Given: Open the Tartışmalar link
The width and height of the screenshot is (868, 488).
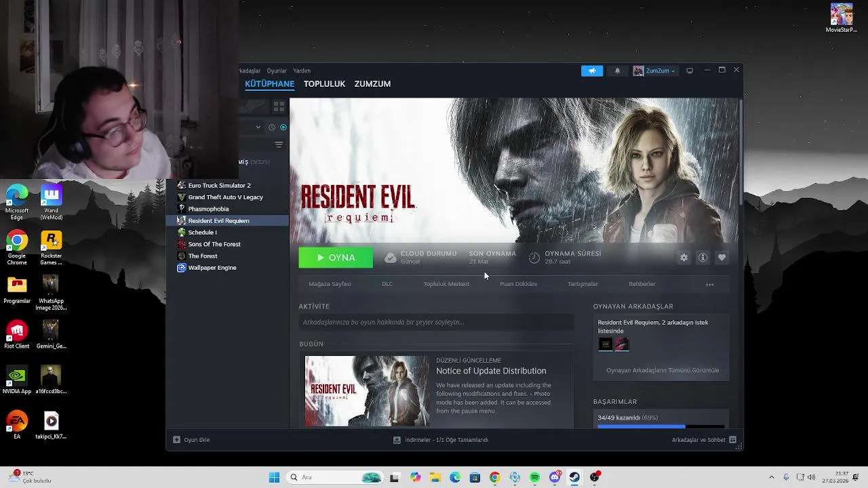Looking at the screenshot, I should (x=583, y=284).
